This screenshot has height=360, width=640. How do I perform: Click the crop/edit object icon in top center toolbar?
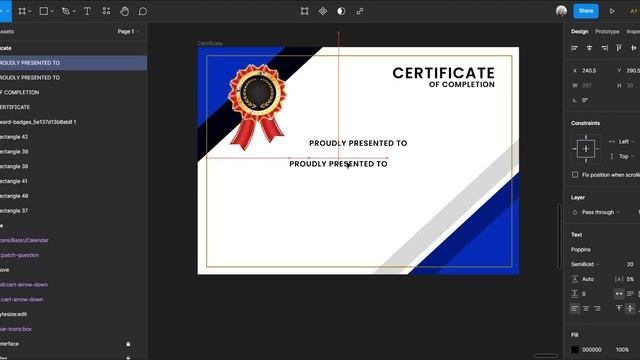coord(304,11)
